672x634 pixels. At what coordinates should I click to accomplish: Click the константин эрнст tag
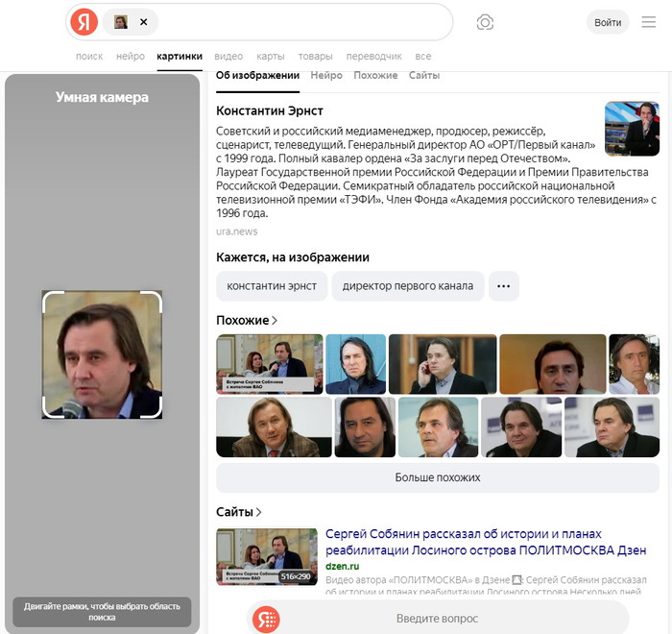[272, 286]
